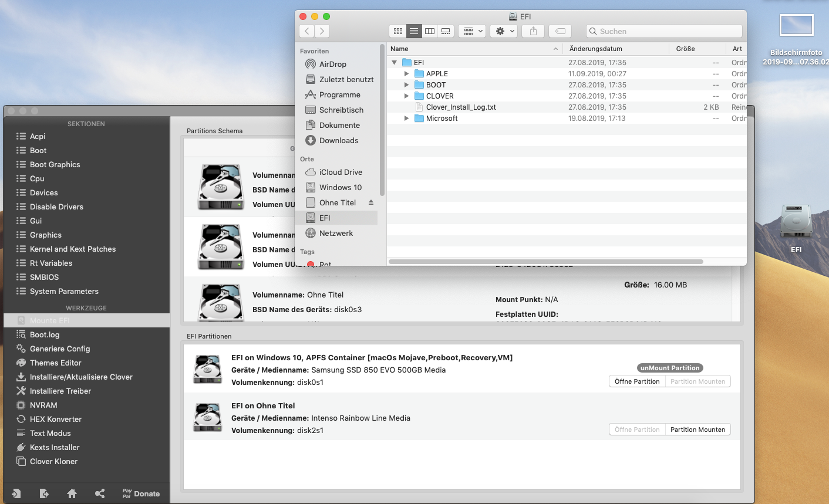Image resolution: width=829 pixels, height=504 pixels.
Task: Expand the BOOT folder
Action: pos(406,84)
